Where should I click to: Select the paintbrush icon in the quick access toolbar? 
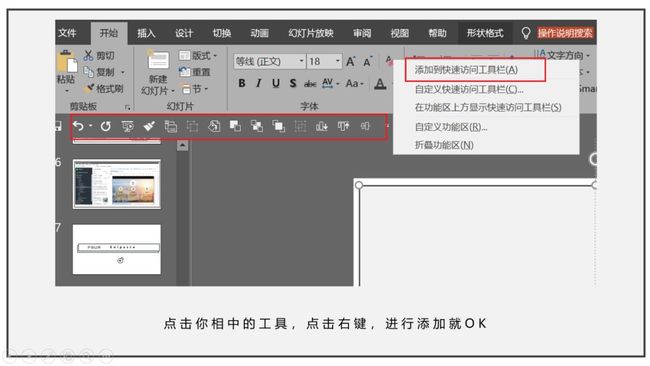click(x=149, y=126)
